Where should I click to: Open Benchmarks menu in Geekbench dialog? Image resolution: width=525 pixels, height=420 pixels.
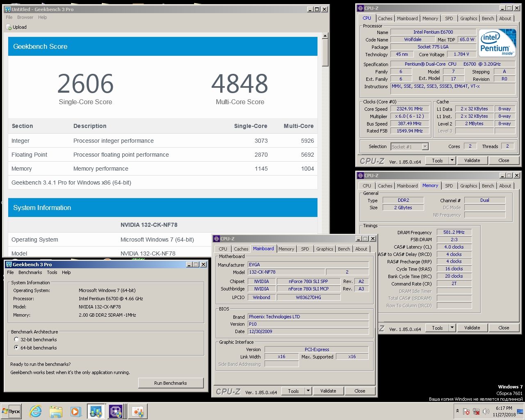point(30,272)
